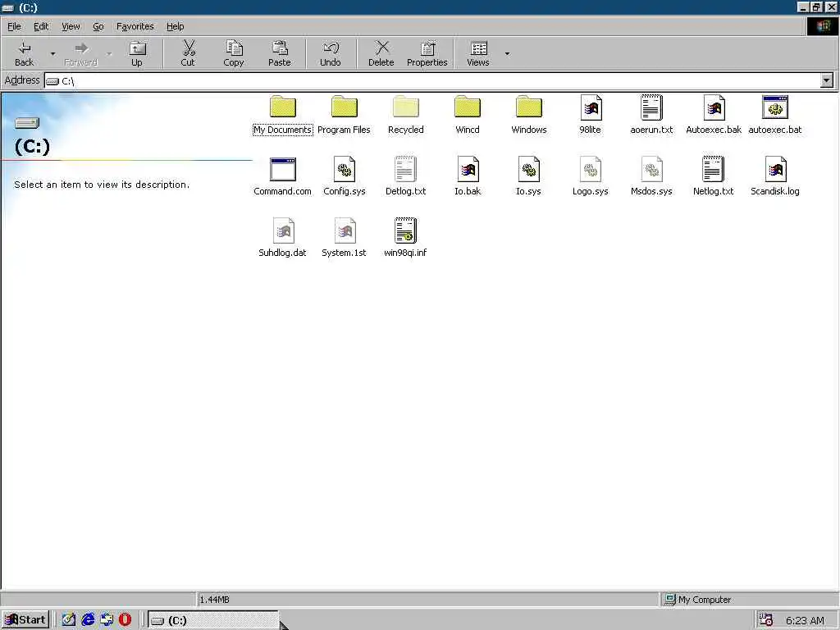840x630 pixels.
Task: Open the Start menu
Action: (25, 620)
